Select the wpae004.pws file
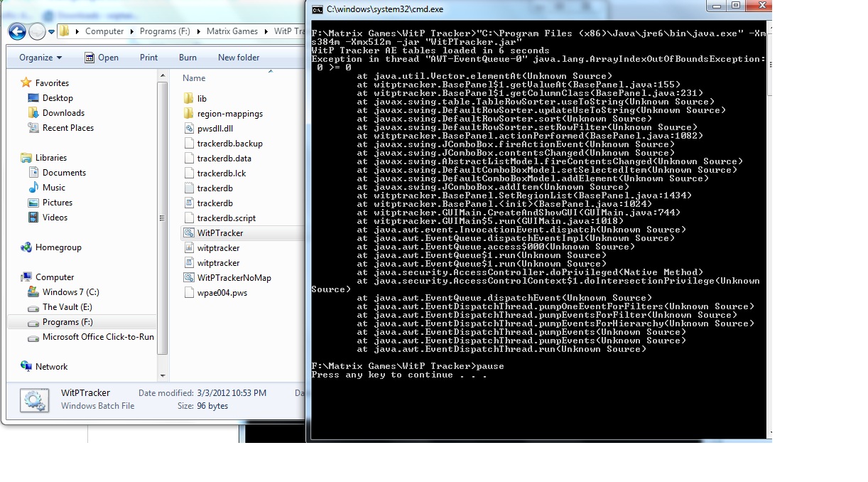 click(215, 293)
